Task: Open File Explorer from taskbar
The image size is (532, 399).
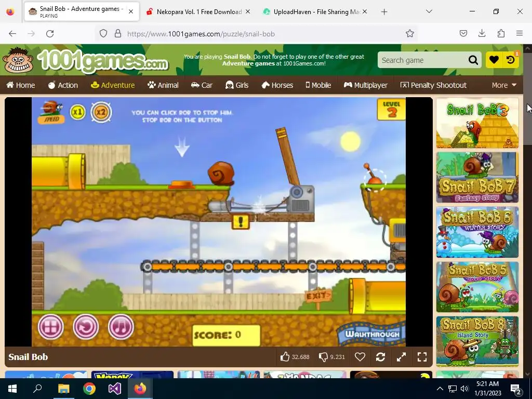Action: click(x=63, y=389)
